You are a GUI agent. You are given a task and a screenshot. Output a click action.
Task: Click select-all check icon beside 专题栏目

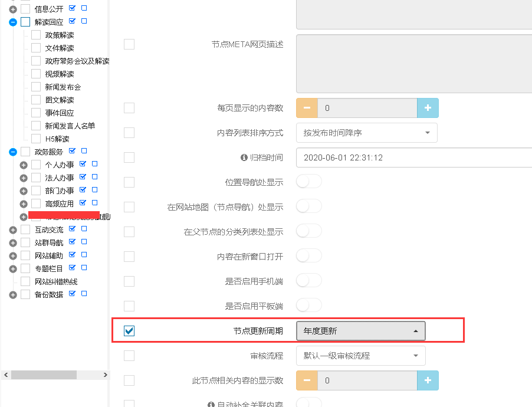tap(73, 268)
